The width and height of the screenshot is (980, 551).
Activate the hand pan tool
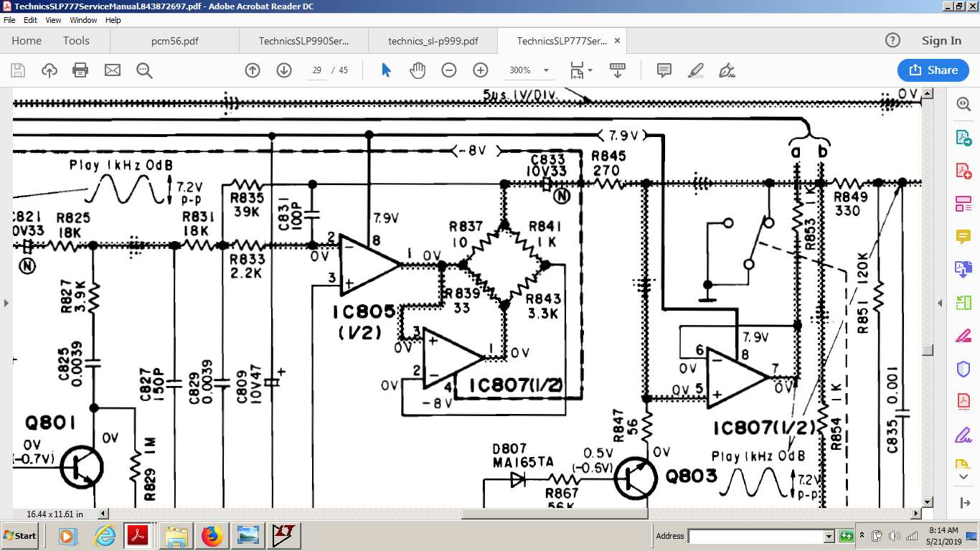click(418, 70)
